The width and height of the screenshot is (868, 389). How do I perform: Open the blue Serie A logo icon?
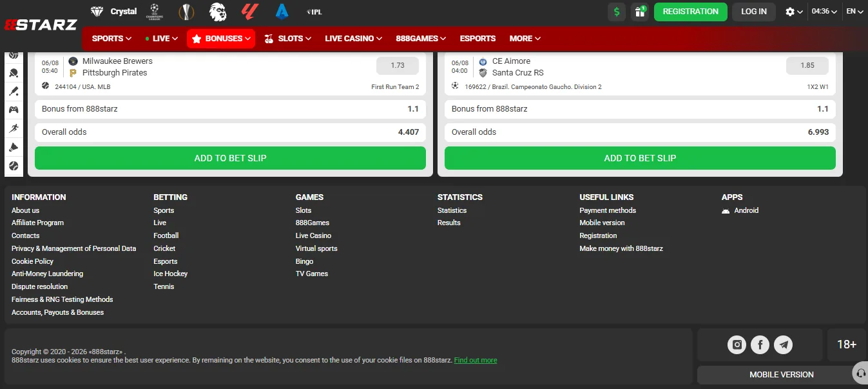coord(282,11)
